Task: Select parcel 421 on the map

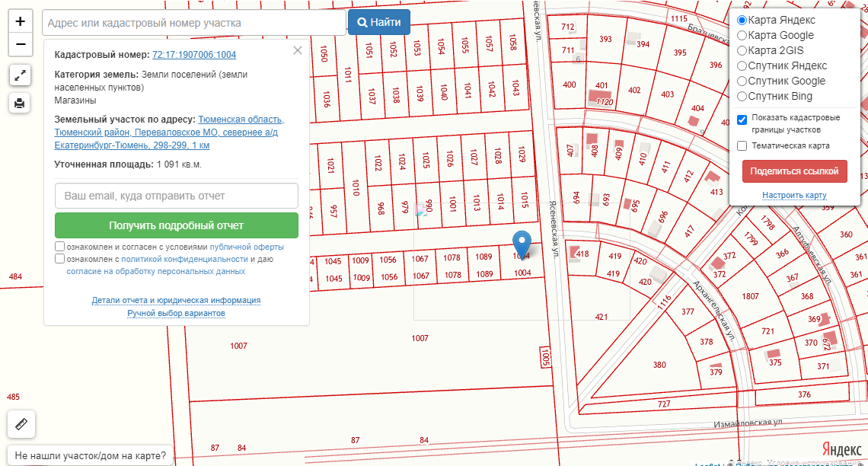Action: pyautogui.click(x=602, y=317)
